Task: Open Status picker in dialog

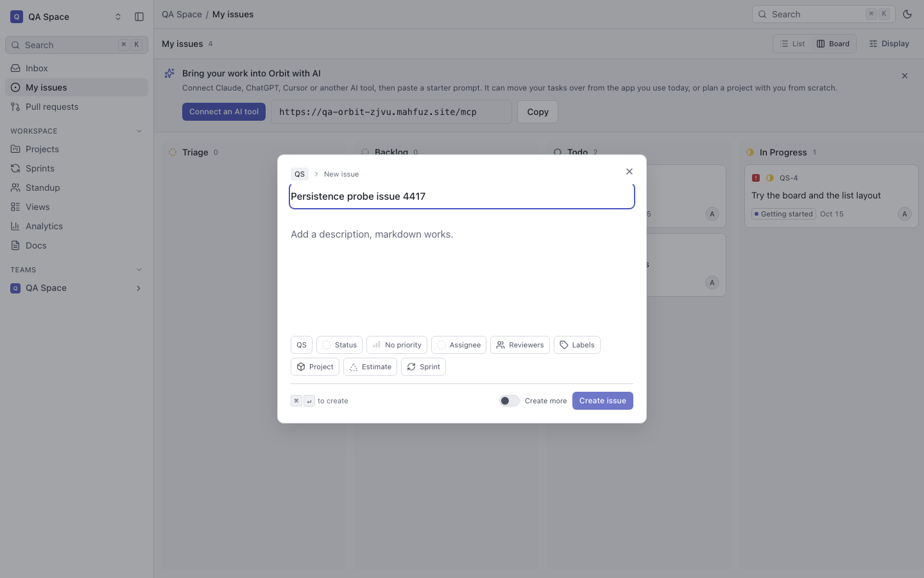Action: (x=339, y=345)
